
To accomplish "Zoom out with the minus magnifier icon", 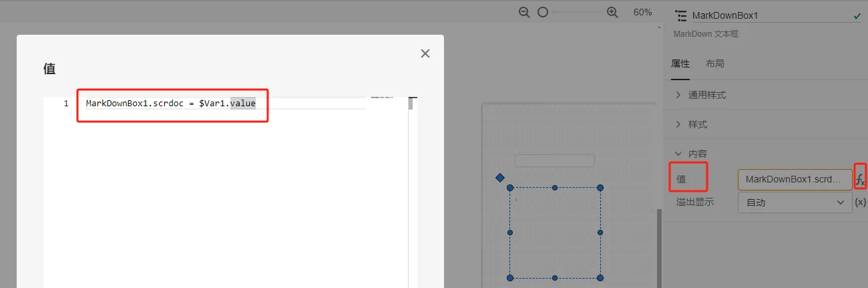I will click(524, 12).
